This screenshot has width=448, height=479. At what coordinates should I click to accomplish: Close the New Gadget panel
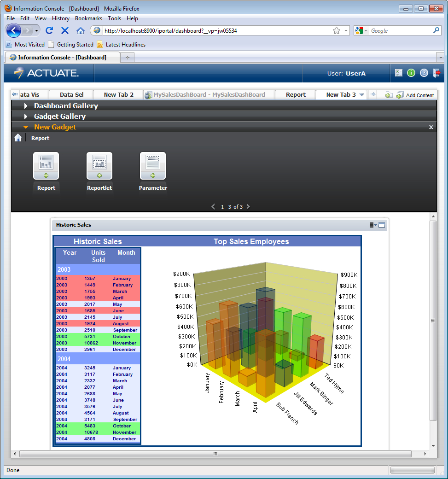431,127
